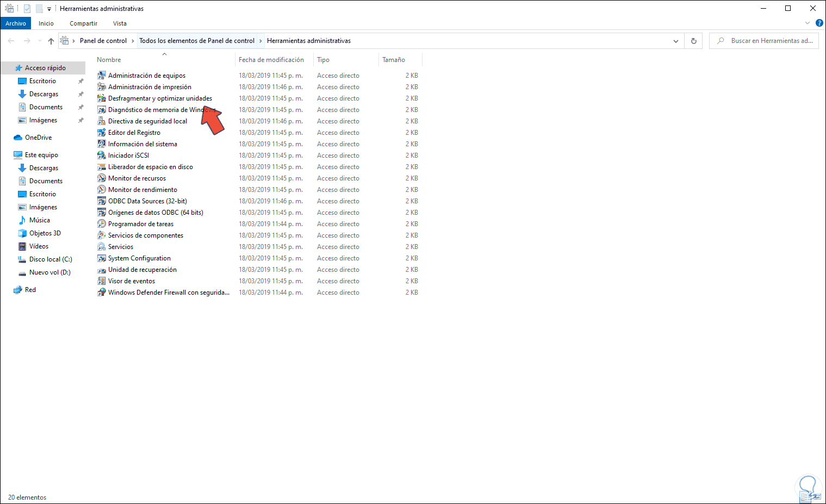Open pinned Imágenes under Acceso rápido

(43, 120)
